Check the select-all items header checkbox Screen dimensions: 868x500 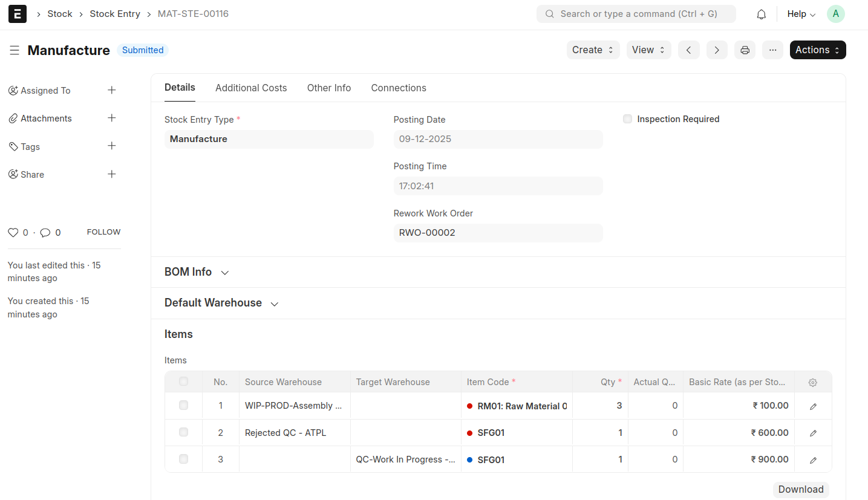pyautogui.click(x=184, y=381)
